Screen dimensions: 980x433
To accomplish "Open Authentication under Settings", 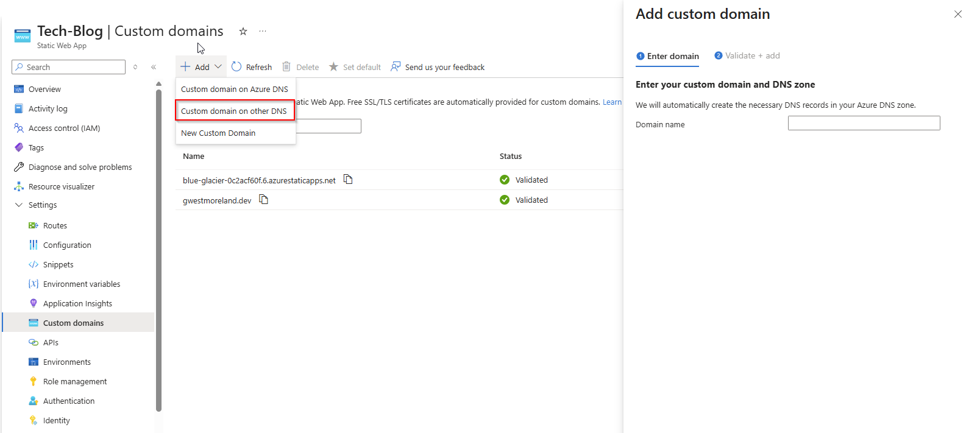I will (69, 401).
